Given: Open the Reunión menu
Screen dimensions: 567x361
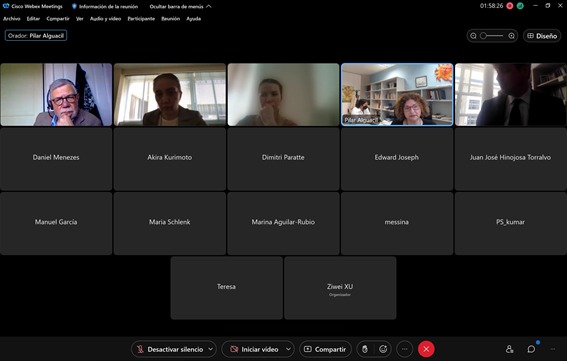Looking at the screenshot, I should [x=170, y=19].
